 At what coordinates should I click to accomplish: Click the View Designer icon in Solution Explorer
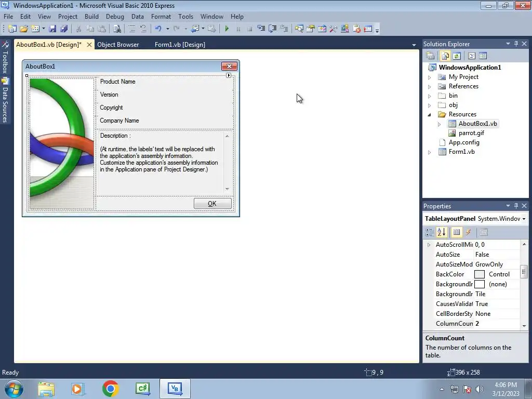click(483, 56)
